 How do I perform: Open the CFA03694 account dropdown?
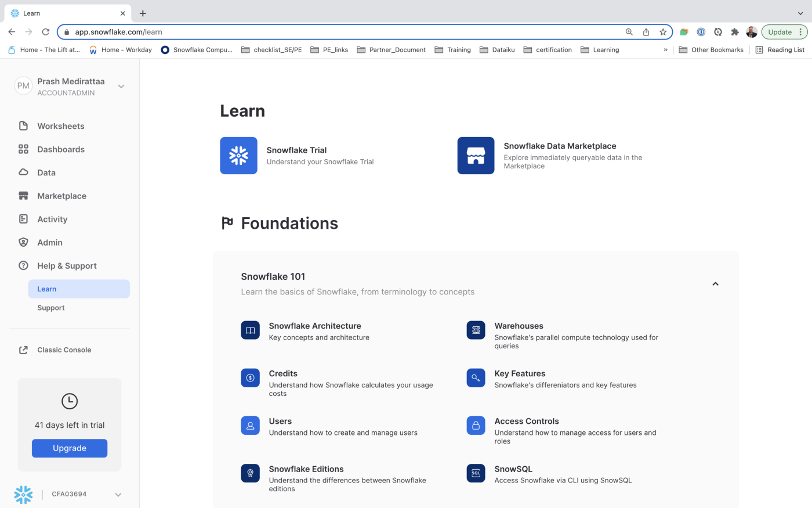coord(118,495)
